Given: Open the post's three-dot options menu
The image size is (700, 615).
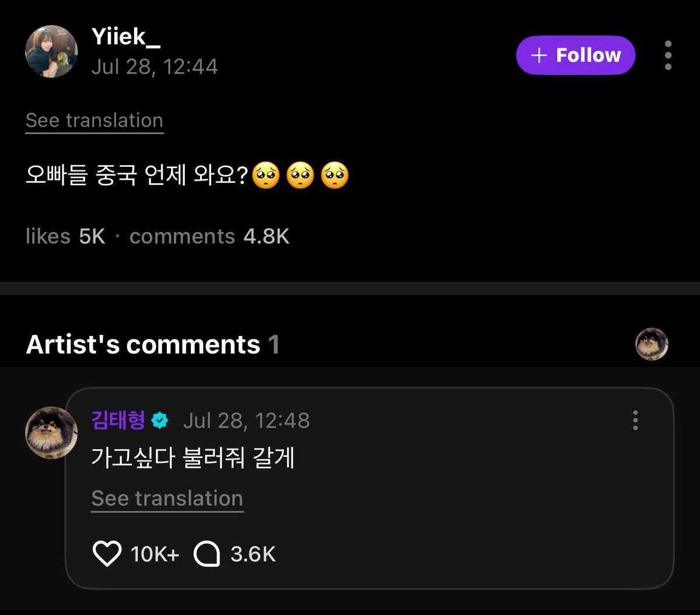Looking at the screenshot, I should (668, 55).
